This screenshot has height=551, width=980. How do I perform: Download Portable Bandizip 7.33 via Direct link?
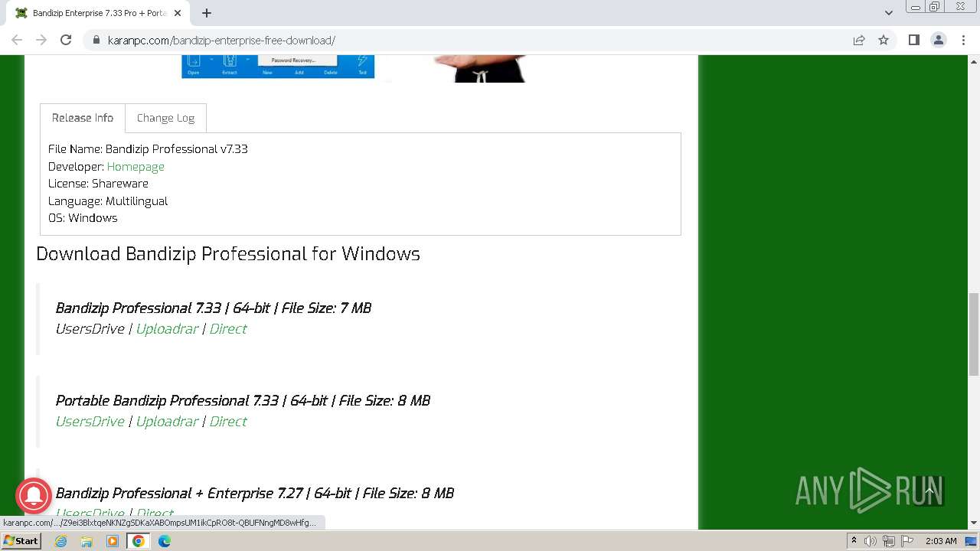(x=228, y=422)
